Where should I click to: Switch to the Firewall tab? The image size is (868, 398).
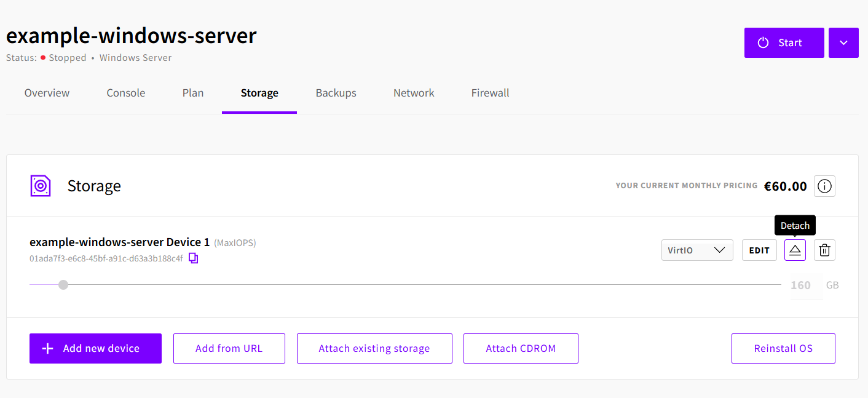point(490,93)
